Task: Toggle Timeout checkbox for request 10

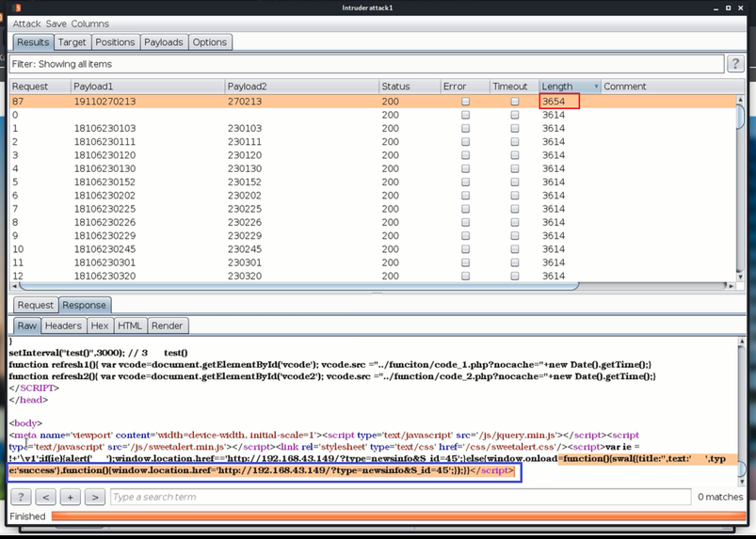Action: click(x=515, y=249)
